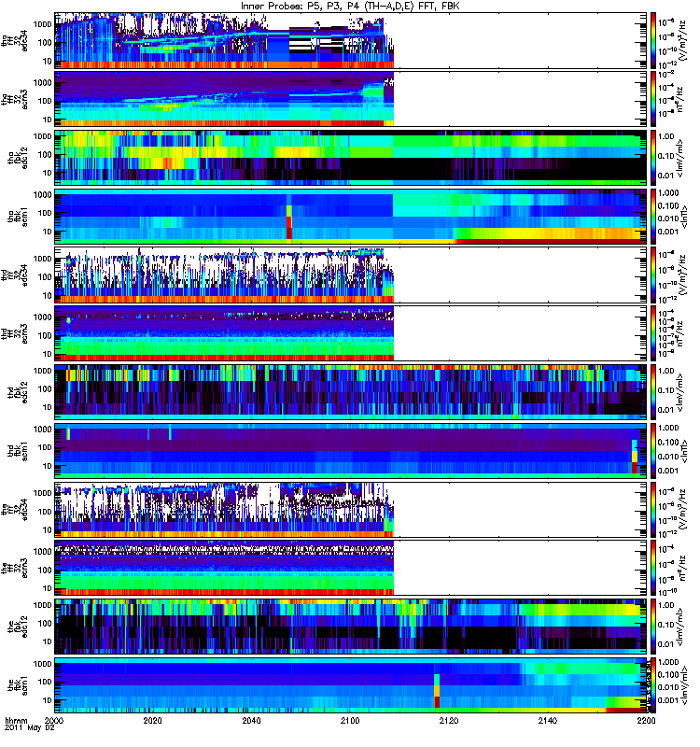The height and width of the screenshot is (747, 700).
Task: Click the date label '2011 May 02'
Action: (30, 728)
